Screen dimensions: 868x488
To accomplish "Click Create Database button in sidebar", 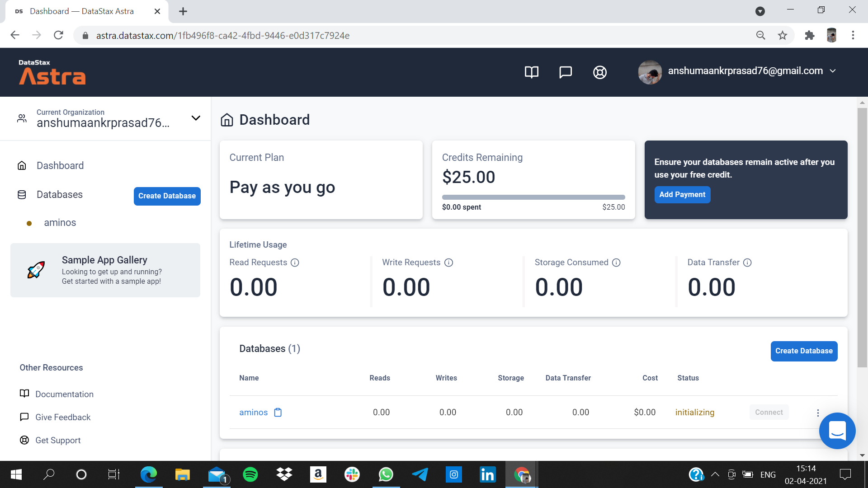I will pyautogui.click(x=167, y=196).
